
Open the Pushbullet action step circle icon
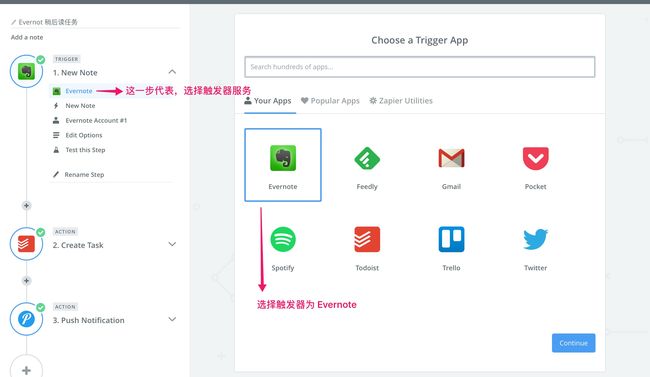[x=26, y=319]
